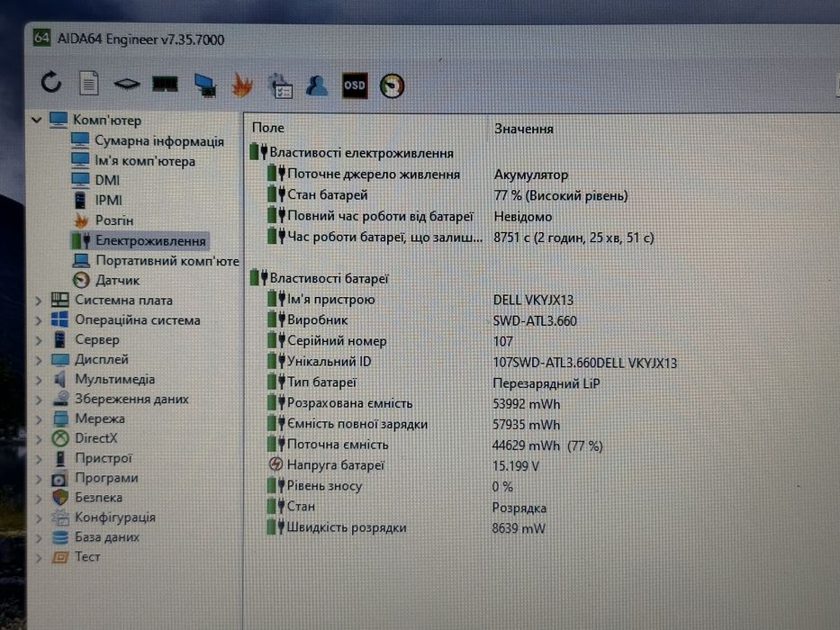The image size is (840, 630).
Task: Click the Refresh toolbar icon
Action: click(x=51, y=83)
